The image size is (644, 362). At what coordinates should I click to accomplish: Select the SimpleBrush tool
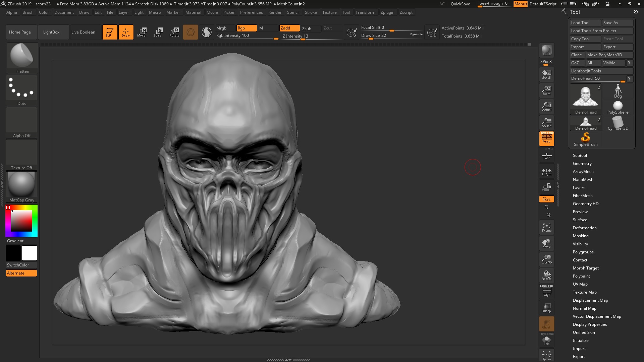pyautogui.click(x=585, y=139)
